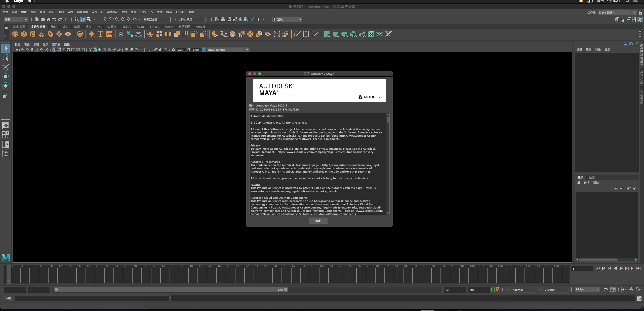Click the play forwards button
Screen dimensions: 644x311
(x=621, y=269)
